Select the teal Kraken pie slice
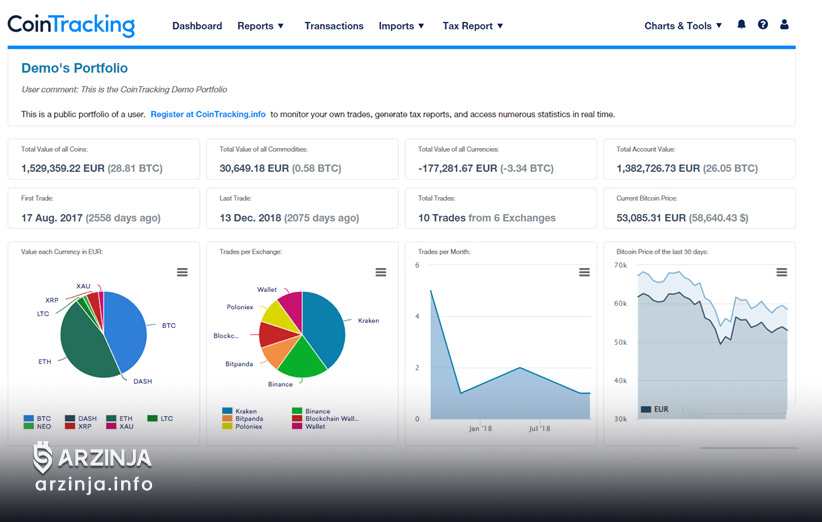The width and height of the screenshot is (822, 522). [x=325, y=328]
